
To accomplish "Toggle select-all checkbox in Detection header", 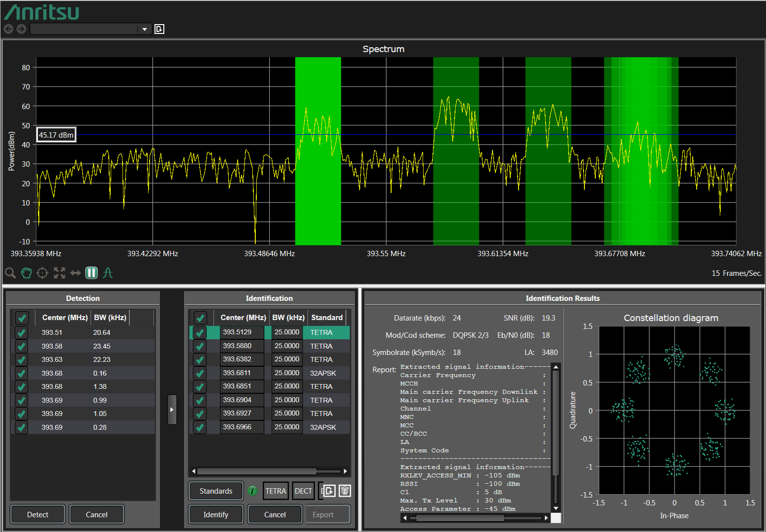I will (x=22, y=318).
